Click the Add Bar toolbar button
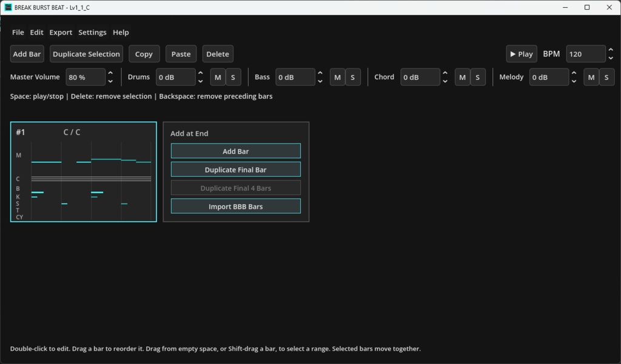The width and height of the screenshot is (621, 364). 27,54
